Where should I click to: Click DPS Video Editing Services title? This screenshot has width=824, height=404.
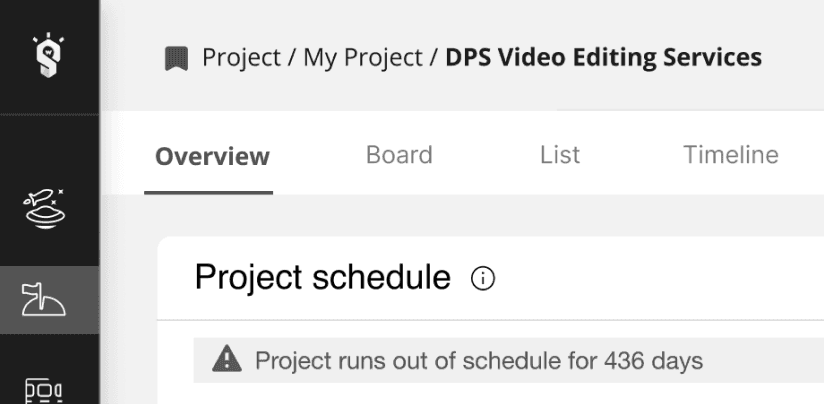(x=604, y=57)
